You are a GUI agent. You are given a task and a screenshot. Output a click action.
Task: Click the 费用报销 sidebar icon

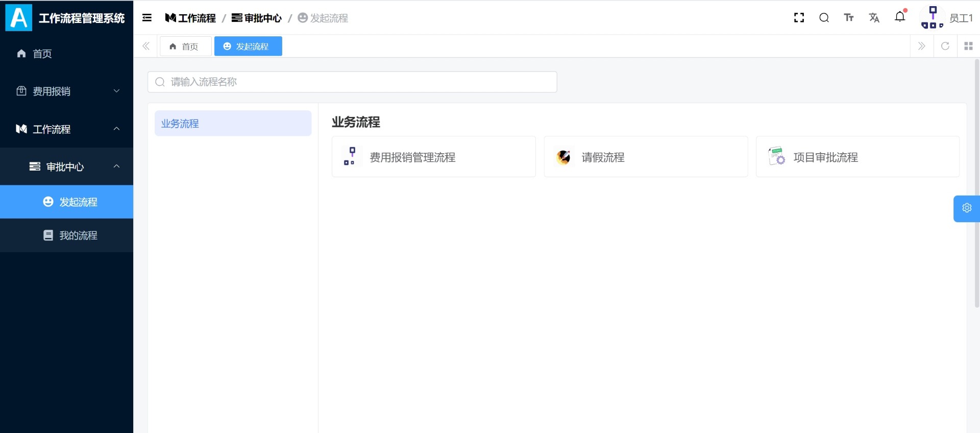(21, 91)
